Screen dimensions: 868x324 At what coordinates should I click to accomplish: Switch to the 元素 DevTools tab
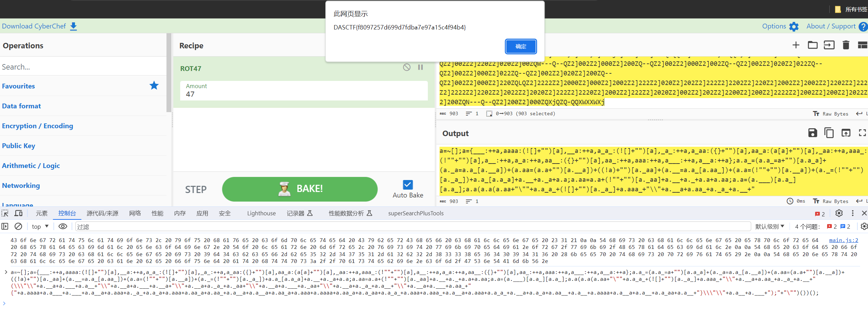tap(42, 213)
